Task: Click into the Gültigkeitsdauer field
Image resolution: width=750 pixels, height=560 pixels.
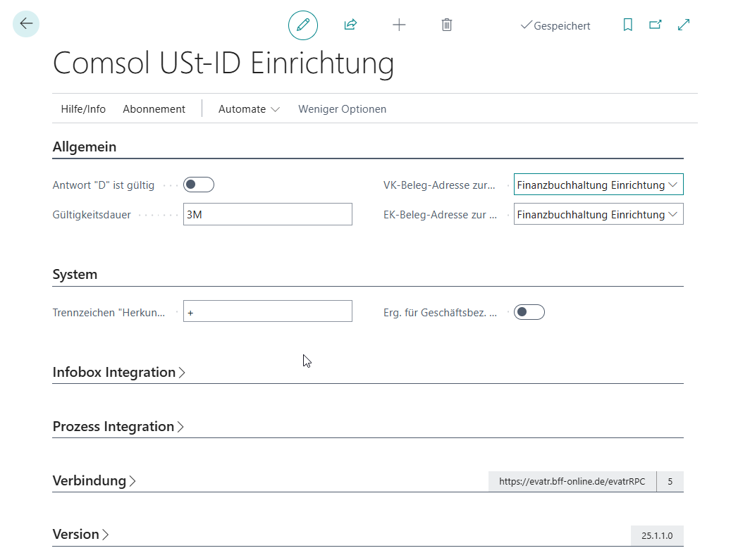Action: point(268,214)
